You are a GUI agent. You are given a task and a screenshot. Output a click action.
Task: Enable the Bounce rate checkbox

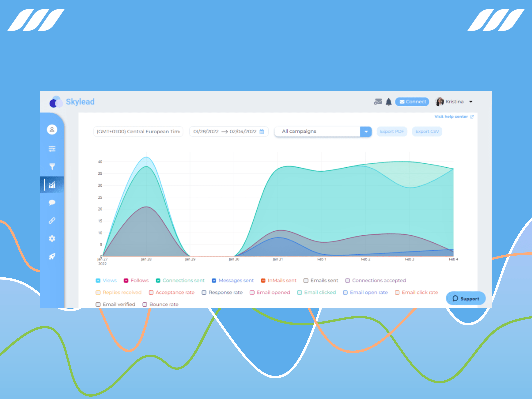(x=145, y=304)
